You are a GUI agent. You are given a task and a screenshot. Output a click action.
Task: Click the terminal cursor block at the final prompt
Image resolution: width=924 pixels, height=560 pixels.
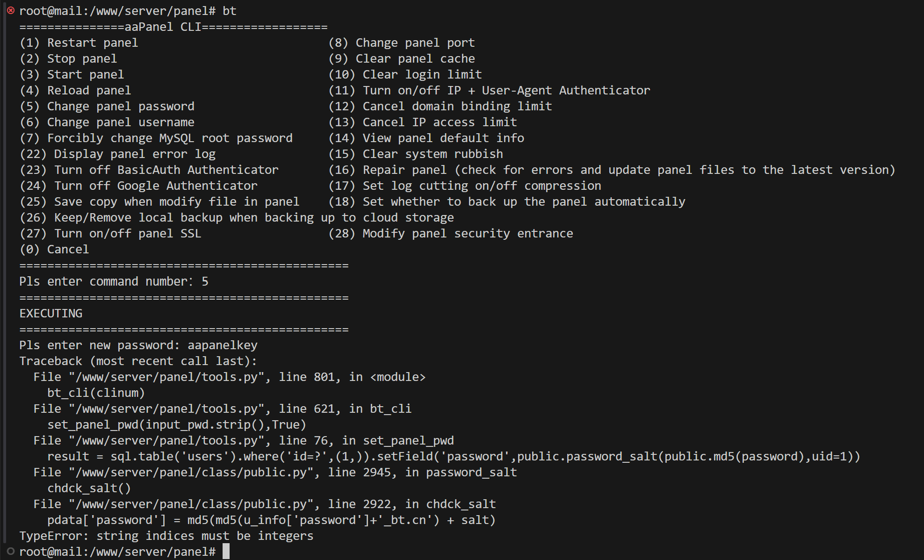point(226,552)
